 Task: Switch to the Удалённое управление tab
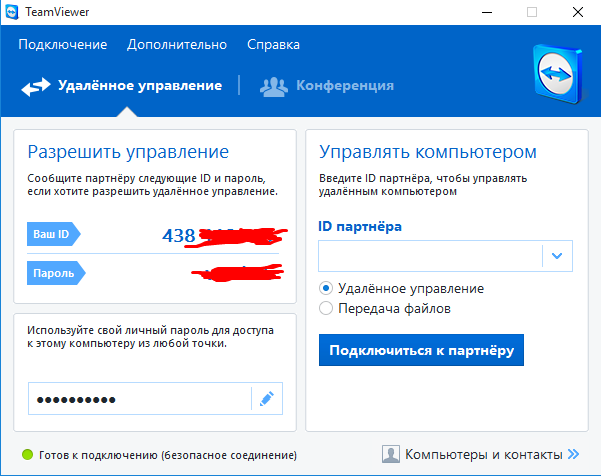coord(139,86)
